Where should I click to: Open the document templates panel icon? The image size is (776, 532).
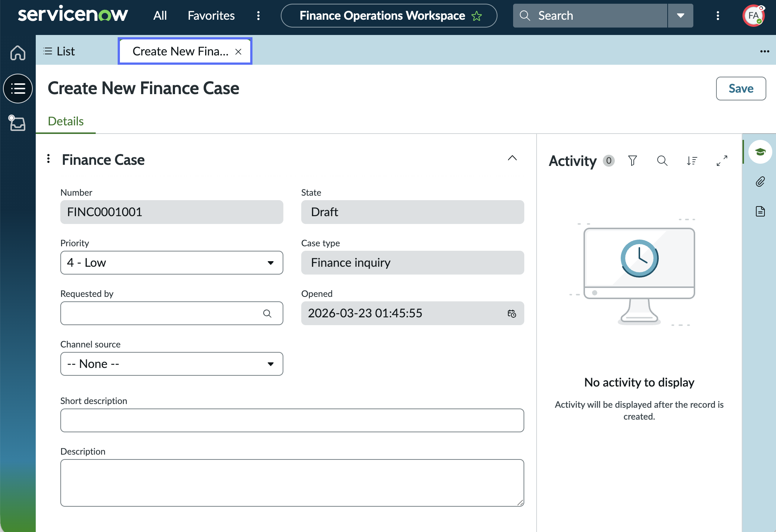[760, 211]
